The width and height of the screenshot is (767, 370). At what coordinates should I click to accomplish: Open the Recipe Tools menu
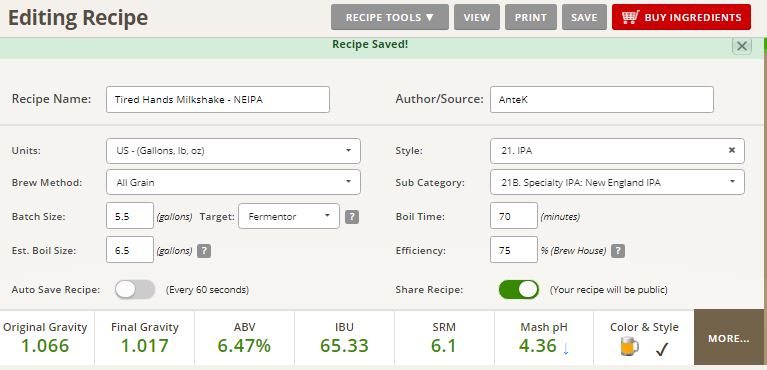point(390,18)
